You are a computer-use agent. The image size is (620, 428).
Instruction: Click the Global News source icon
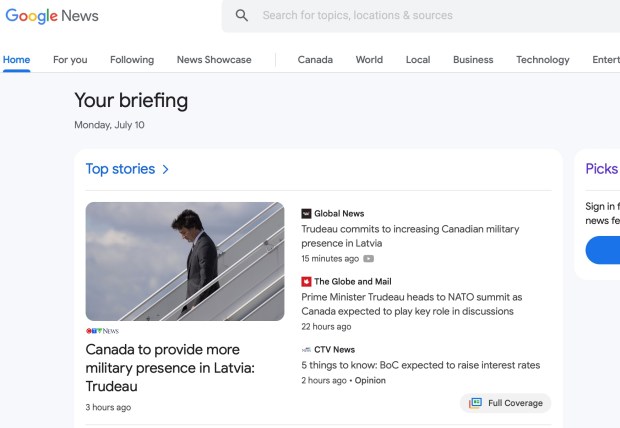point(307,213)
